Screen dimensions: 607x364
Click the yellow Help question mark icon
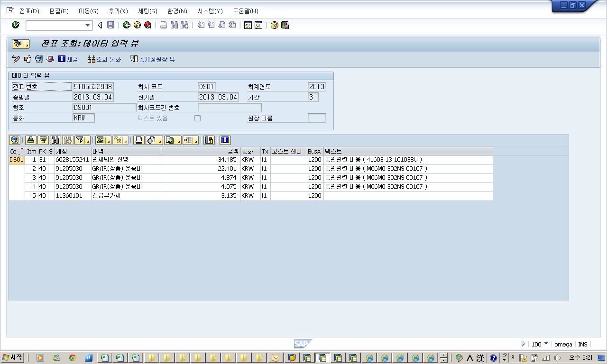pyautogui.click(x=274, y=25)
